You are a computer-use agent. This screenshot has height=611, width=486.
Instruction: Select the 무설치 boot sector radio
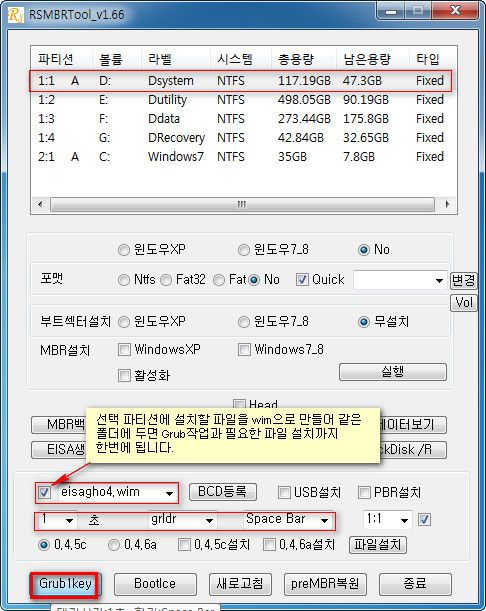pyautogui.click(x=364, y=322)
